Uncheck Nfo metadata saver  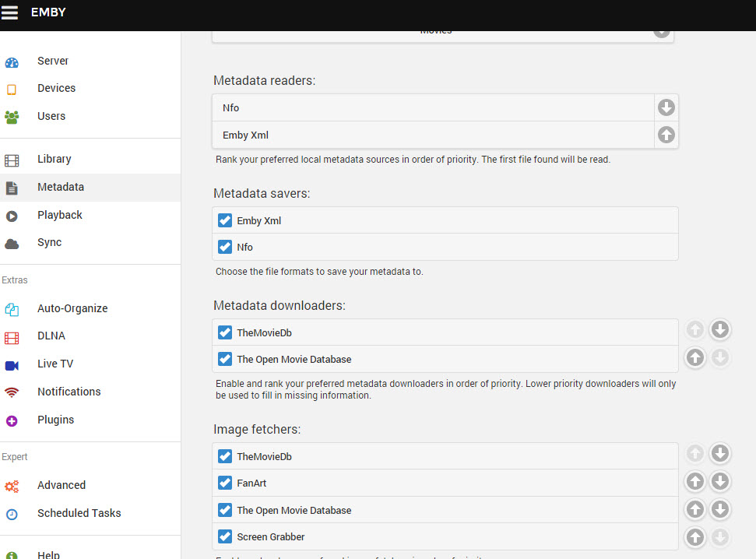pyautogui.click(x=225, y=248)
